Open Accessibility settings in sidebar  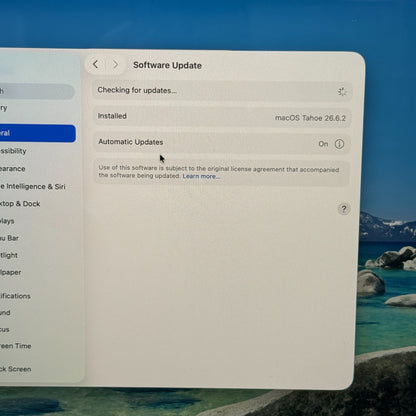click(x=13, y=151)
